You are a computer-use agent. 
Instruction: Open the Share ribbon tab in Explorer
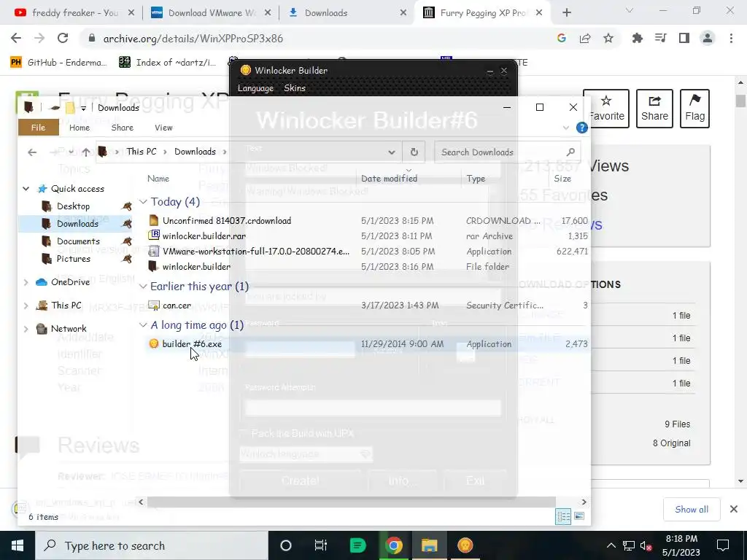pos(122,128)
